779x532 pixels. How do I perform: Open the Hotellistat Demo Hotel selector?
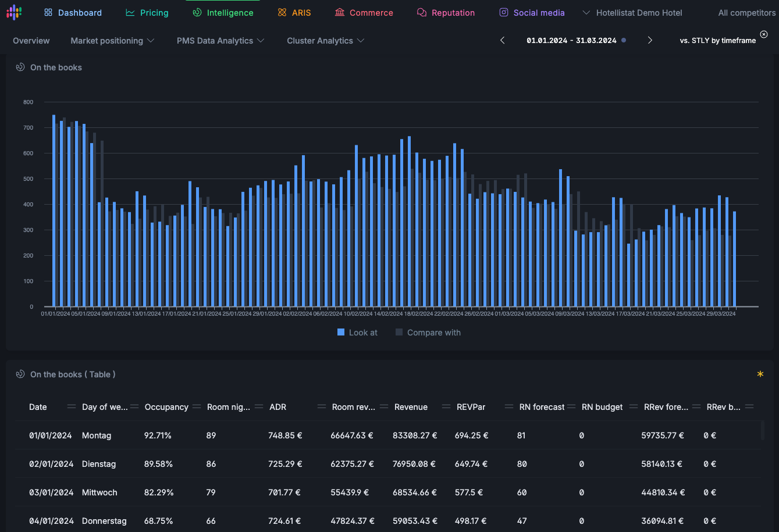click(x=632, y=13)
